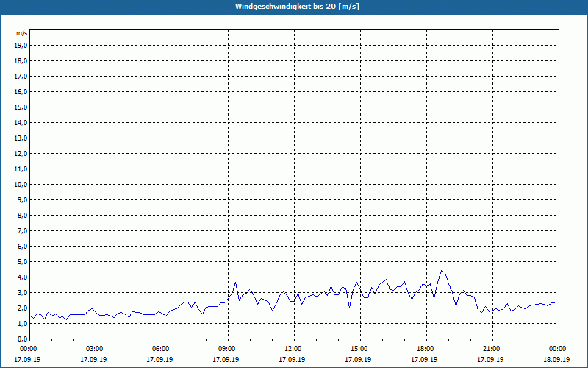Image resolution: width=588 pixels, height=368 pixels.
Task: Click the "03:00" time axis label
Action: click(x=96, y=349)
